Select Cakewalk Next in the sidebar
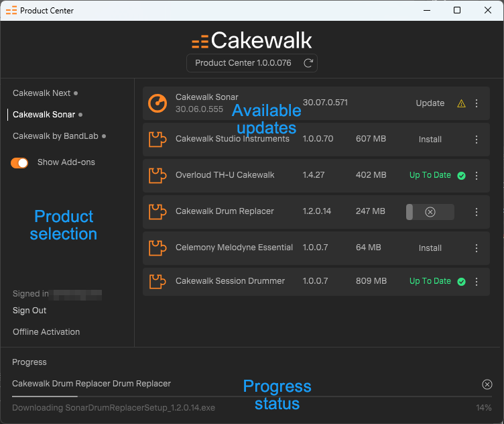The image size is (504, 424). (42, 93)
